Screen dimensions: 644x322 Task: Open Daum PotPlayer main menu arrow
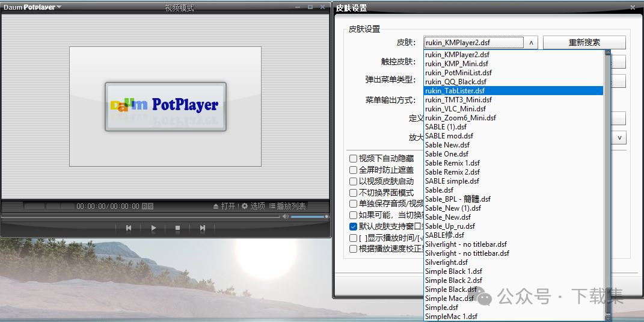59,7
